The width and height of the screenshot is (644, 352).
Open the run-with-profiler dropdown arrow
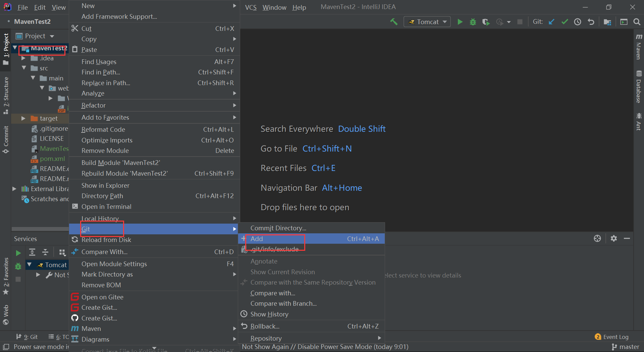coord(509,22)
